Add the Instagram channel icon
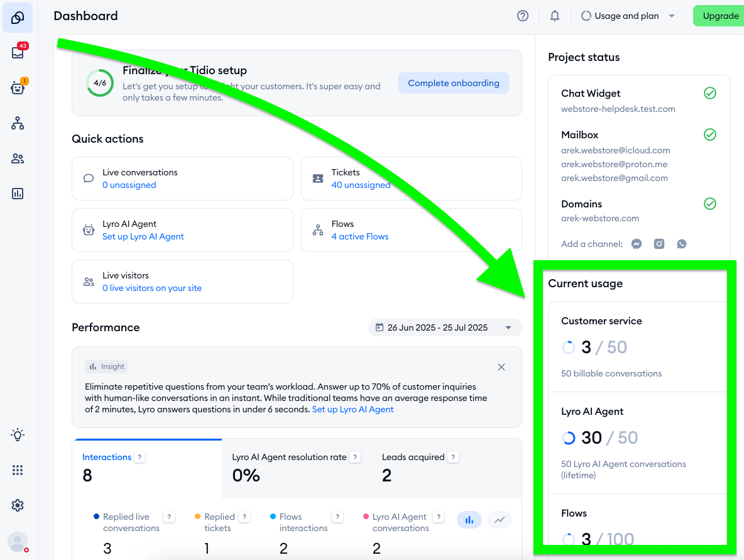Screen dimensions: 744x560 [659, 244]
